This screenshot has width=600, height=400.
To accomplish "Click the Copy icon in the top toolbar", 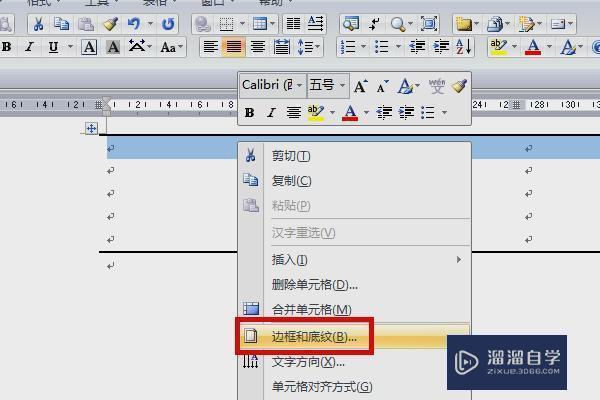I will pos(61,24).
